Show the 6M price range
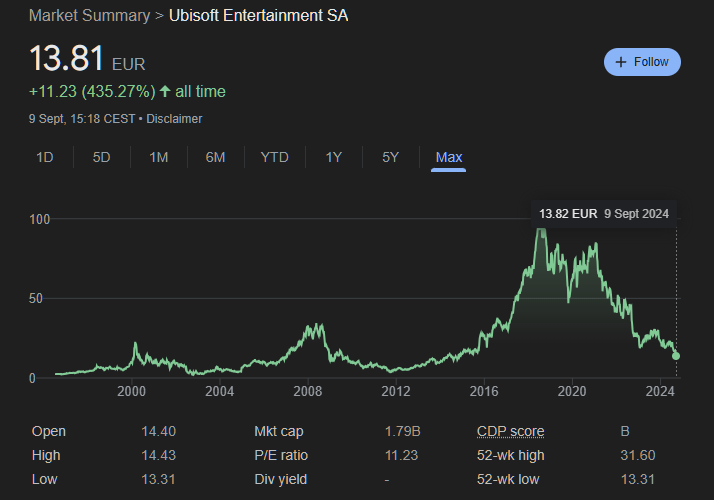714x500 pixels. tap(215, 157)
